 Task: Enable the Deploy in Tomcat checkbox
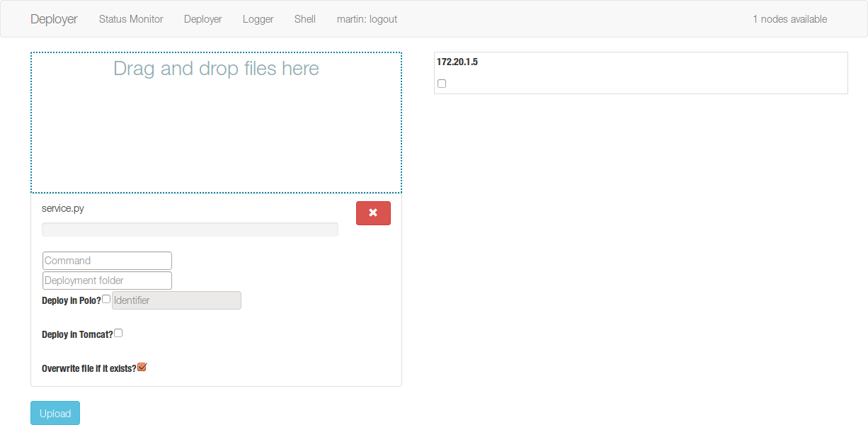(118, 332)
